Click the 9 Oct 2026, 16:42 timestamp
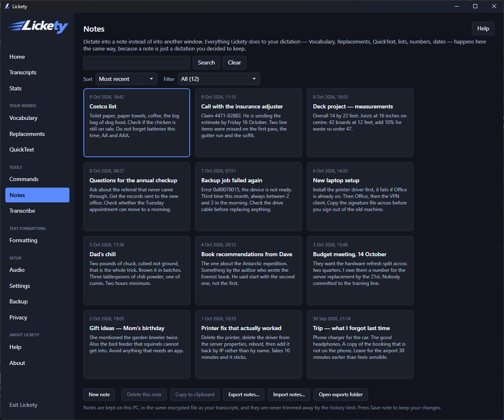504x420 pixels. [107, 97]
